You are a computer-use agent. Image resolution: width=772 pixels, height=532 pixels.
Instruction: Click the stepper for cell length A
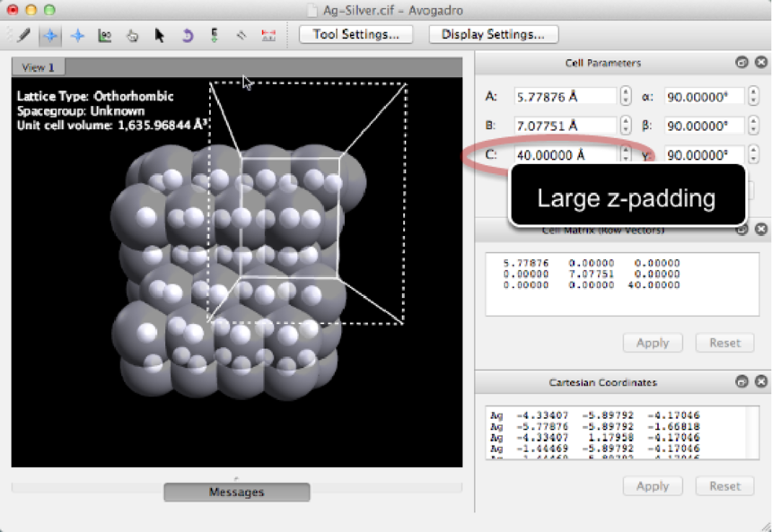(625, 96)
